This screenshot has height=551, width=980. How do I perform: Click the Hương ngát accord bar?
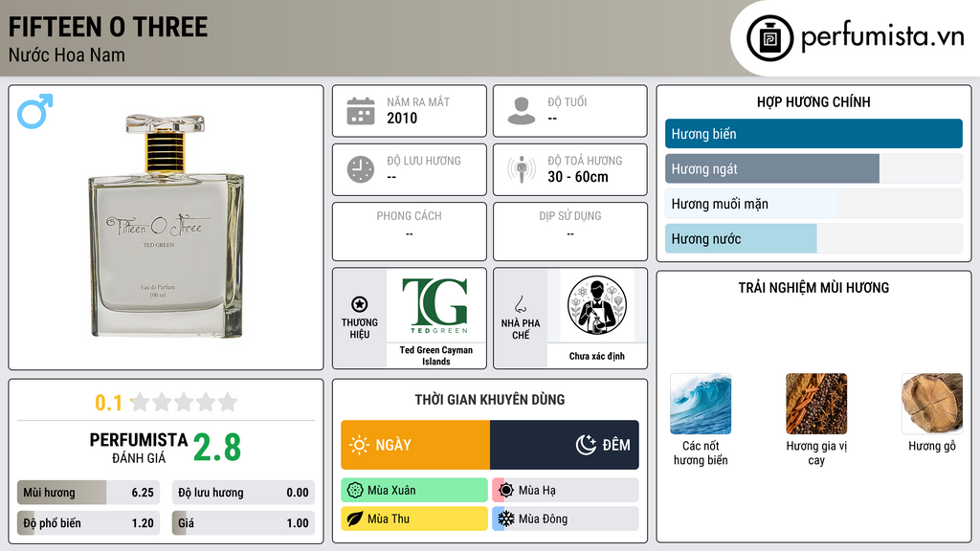point(813,168)
